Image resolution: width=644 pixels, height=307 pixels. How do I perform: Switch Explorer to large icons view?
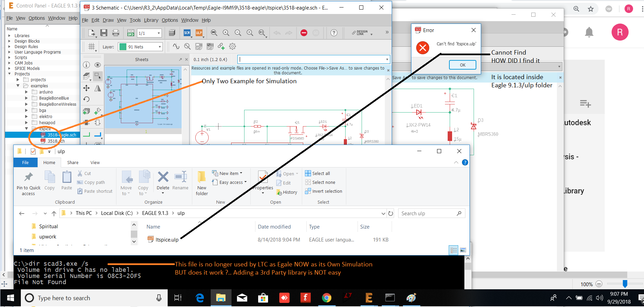click(463, 250)
